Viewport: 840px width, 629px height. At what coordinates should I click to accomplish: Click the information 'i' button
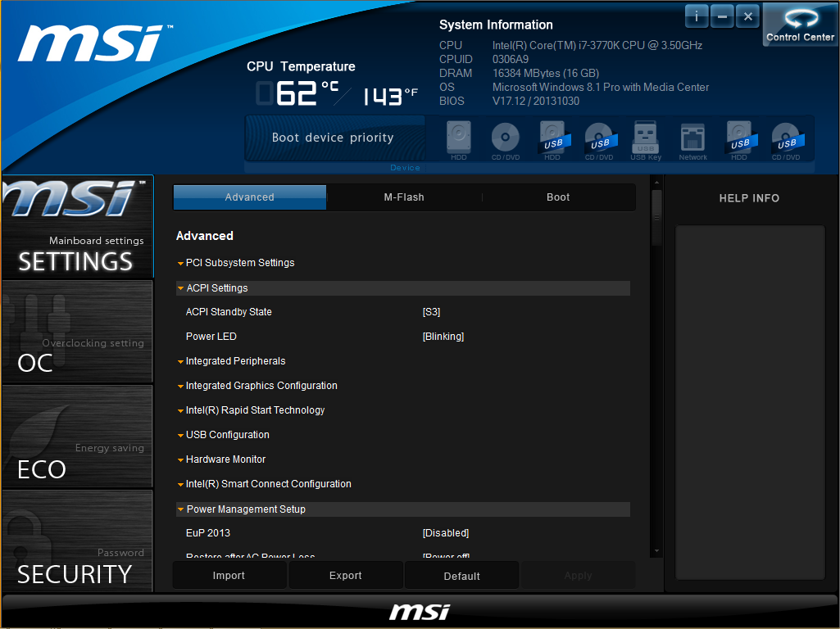[697, 16]
